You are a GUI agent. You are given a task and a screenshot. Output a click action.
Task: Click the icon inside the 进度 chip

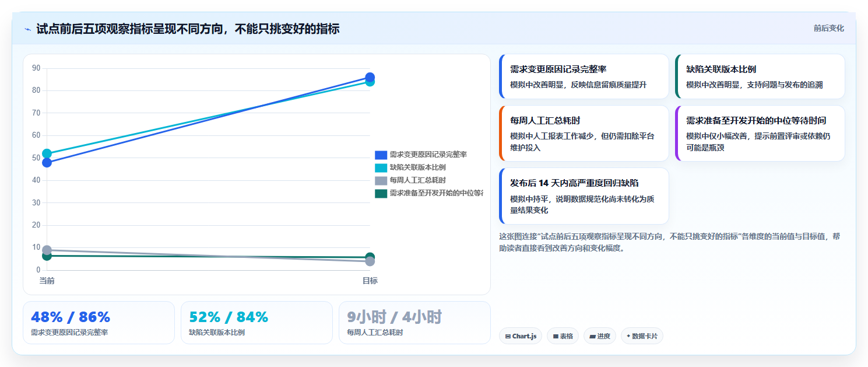click(x=592, y=337)
